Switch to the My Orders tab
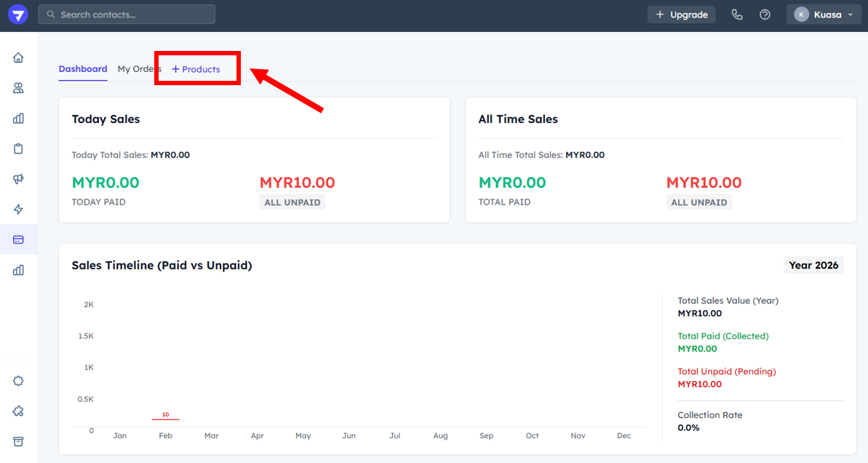The width and height of the screenshot is (868, 463). point(138,69)
